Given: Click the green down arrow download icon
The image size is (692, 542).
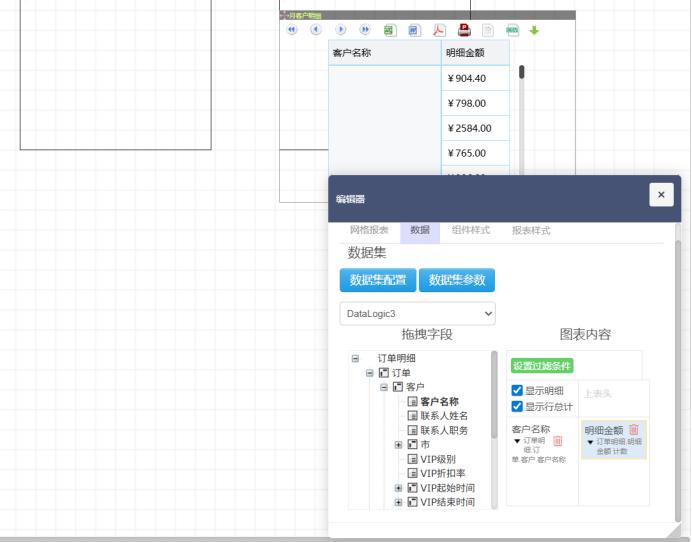Looking at the screenshot, I should [x=534, y=30].
